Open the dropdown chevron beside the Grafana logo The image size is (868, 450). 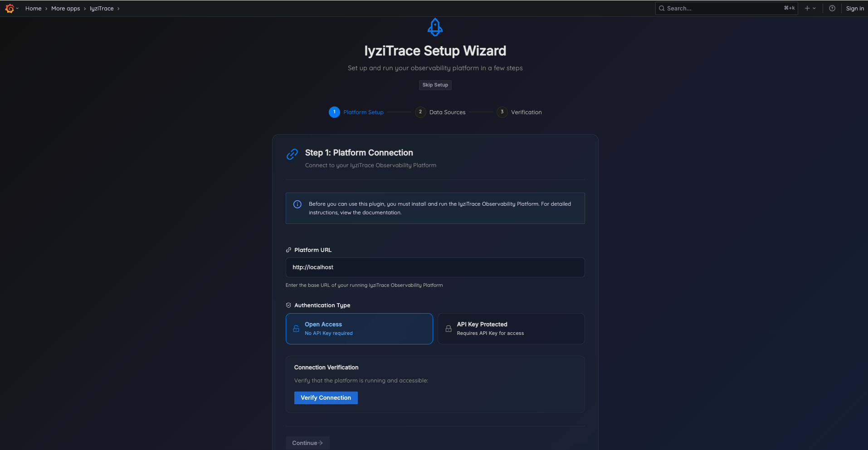(x=18, y=8)
